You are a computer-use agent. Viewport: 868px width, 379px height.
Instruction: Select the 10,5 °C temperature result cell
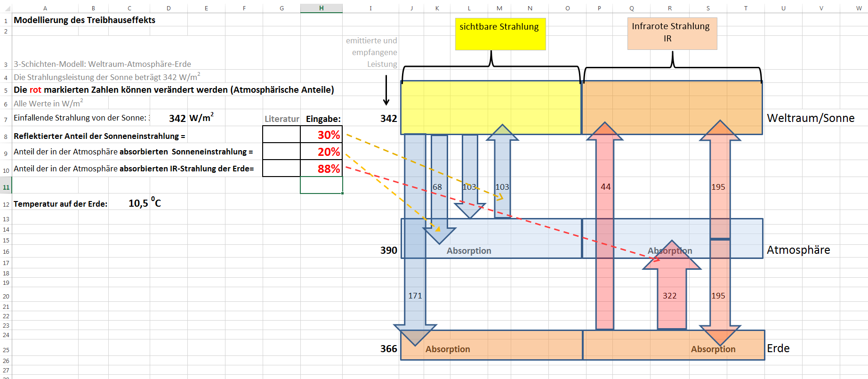pyautogui.click(x=144, y=203)
